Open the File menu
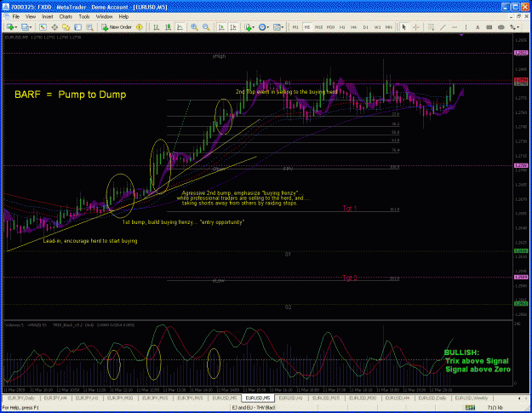This screenshot has width=532, height=413. click(x=16, y=16)
